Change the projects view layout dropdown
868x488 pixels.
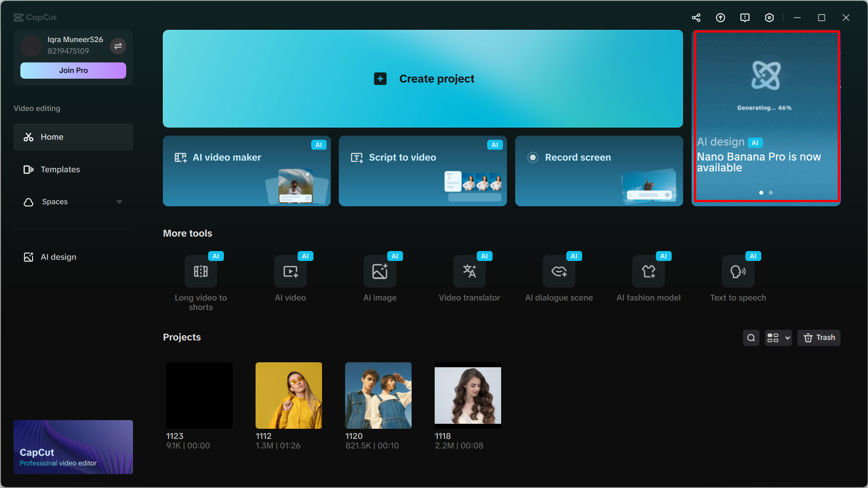click(x=778, y=338)
